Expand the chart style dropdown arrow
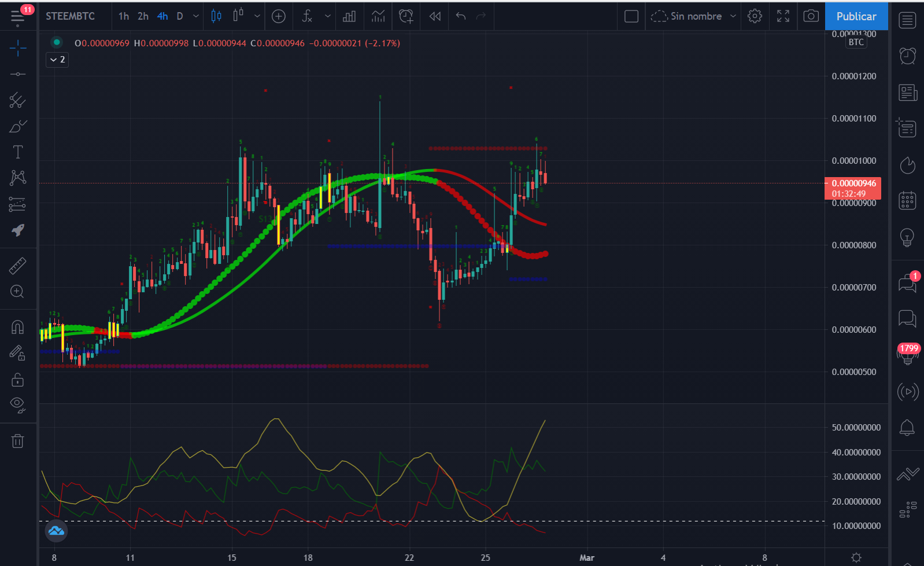This screenshot has width=924, height=566. 257,16
